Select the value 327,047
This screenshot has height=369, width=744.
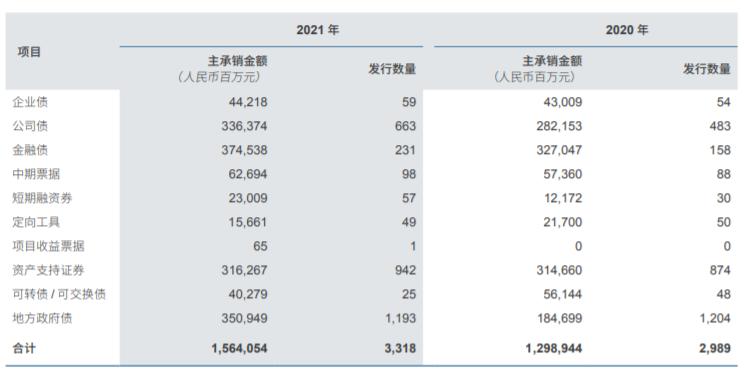[x=559, y=150]
